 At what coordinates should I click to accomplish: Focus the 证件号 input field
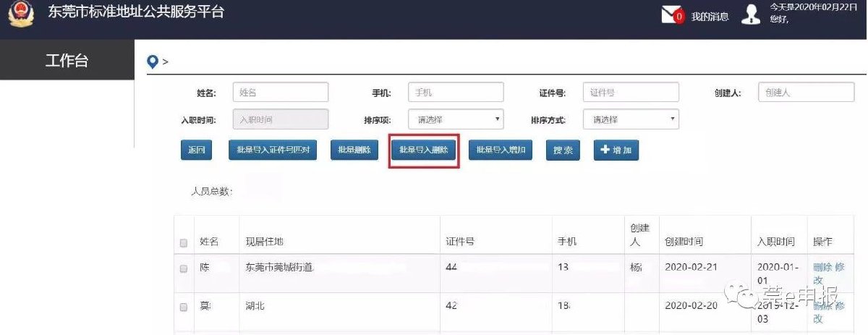(631, 92)
